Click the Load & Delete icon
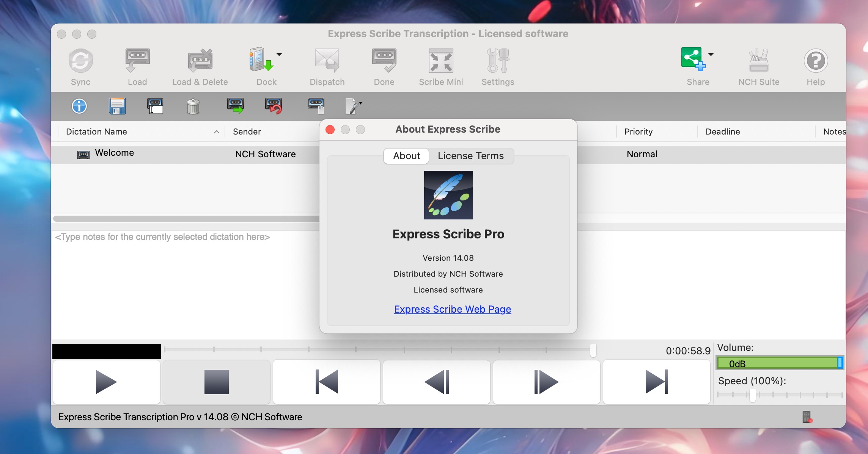The width and height of the screenshot is (868, 454). [x=200, y=61]
